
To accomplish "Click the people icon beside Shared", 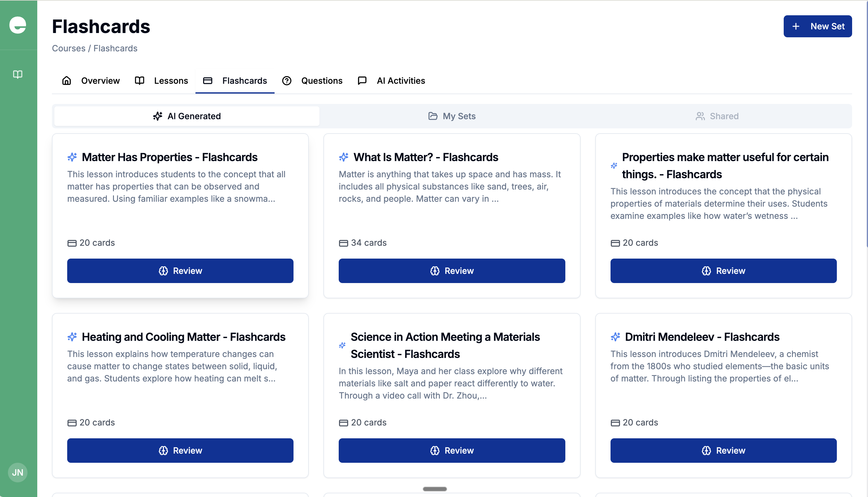I will coord(700,116).
